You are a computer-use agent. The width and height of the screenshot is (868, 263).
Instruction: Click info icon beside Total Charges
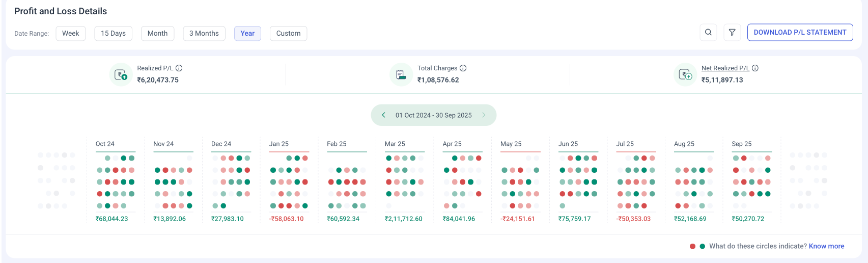[463, 68]
